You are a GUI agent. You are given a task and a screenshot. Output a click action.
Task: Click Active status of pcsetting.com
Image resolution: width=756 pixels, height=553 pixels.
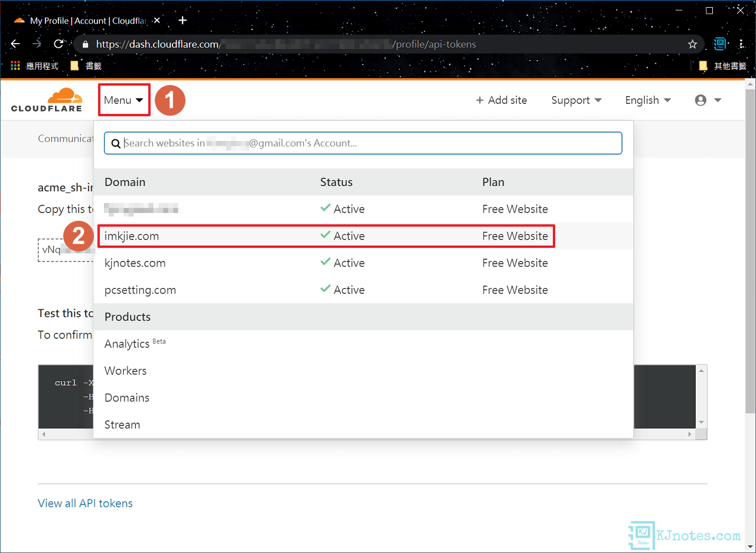point(343,290)
